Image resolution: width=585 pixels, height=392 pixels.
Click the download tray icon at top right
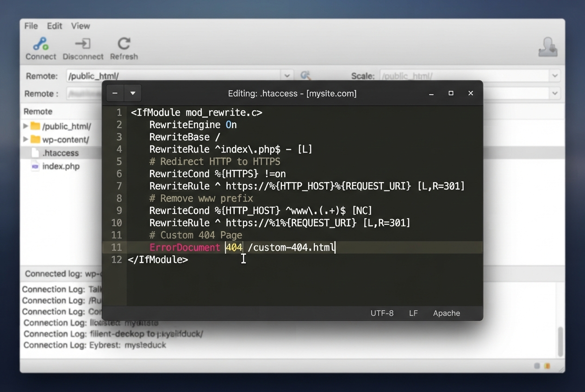(x=548, y=47)
